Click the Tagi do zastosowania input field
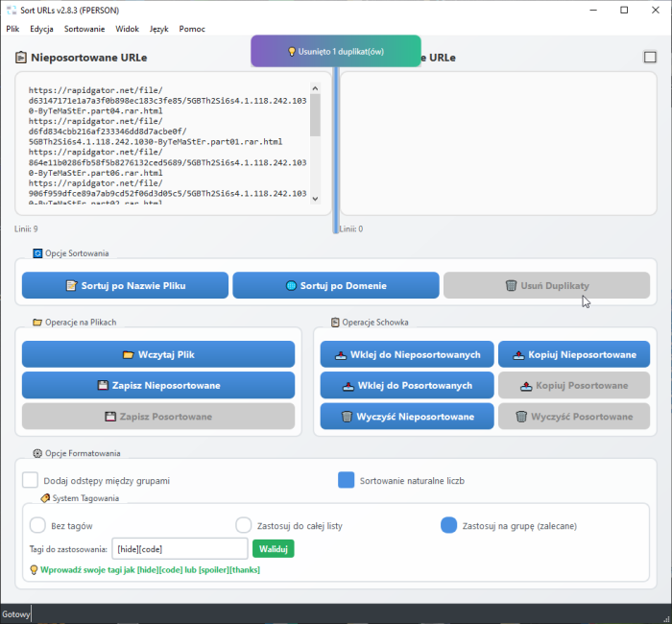Image resolution: width=672 pixels, height=624 pixels. [180, 548]
